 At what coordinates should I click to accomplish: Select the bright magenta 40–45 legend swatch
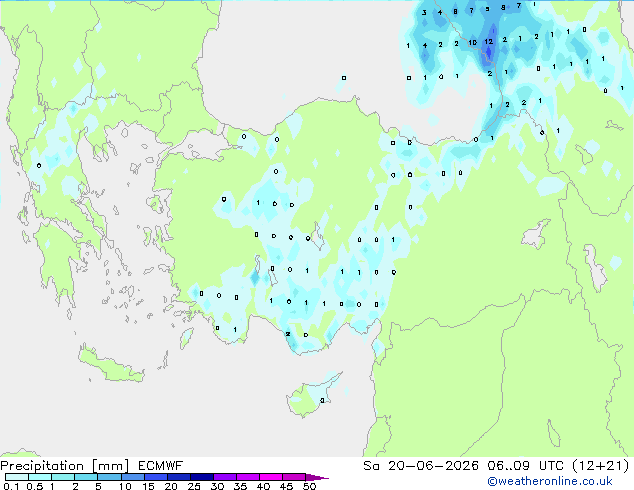click(271, 477)
